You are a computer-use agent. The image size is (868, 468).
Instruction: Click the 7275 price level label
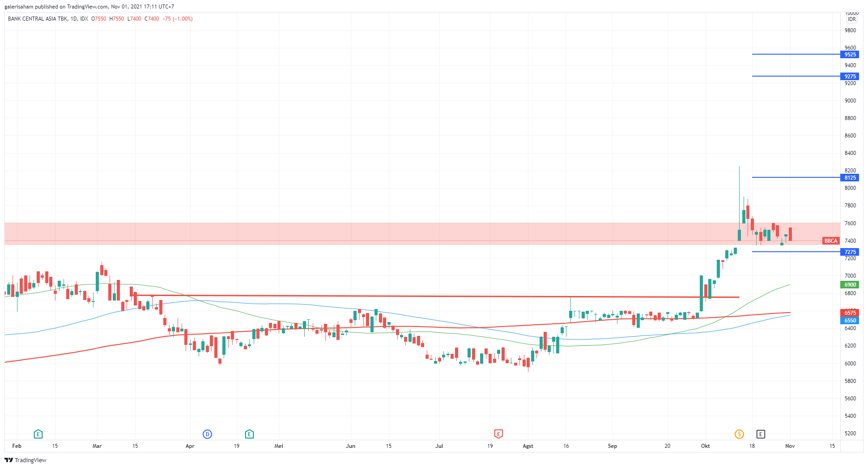[x=850, y=252]
